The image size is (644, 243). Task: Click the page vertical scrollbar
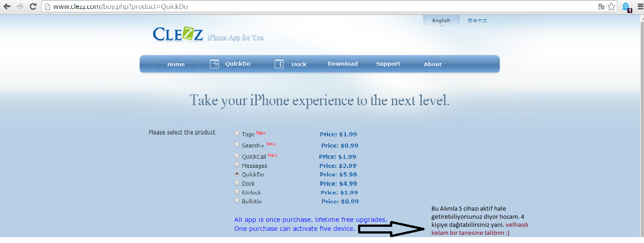(x=642, y=126)
